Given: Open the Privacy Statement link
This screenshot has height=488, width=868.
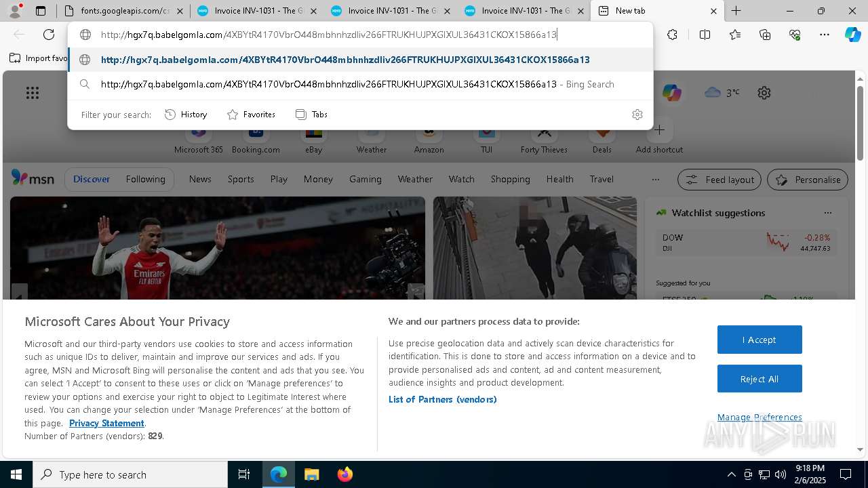Looking at the screenshot, I should click(106, 423).
